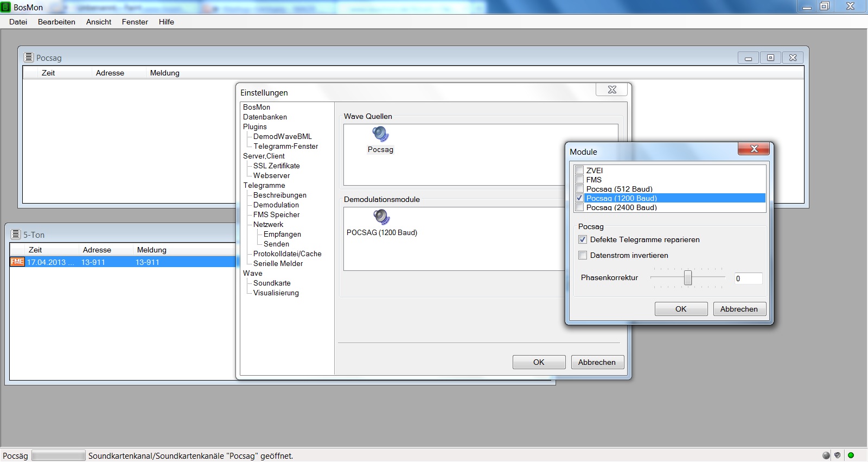Click the 5-Ton window list icon
This screenshot has width=868, height=462.
[16, 234]
